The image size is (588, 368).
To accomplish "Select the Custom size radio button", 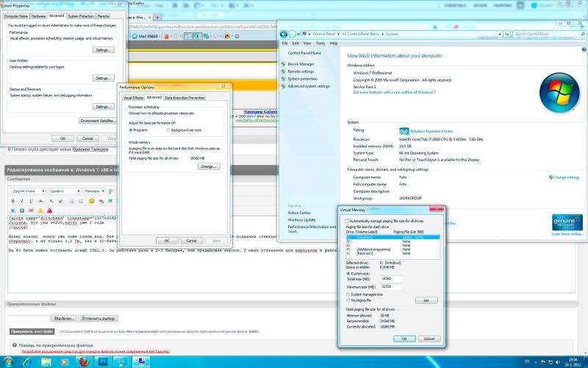I will coord(348,274).
